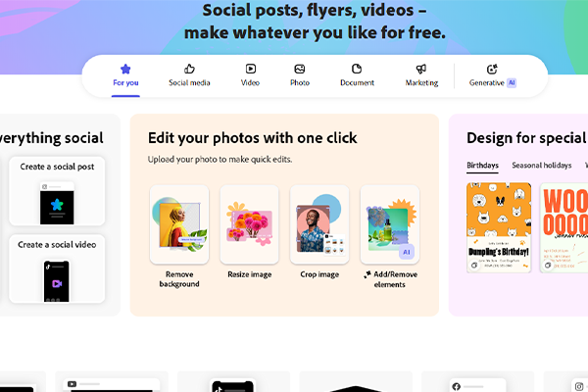
Task: Click the Marketing megaphone icon
Action: tap(421, 69)
